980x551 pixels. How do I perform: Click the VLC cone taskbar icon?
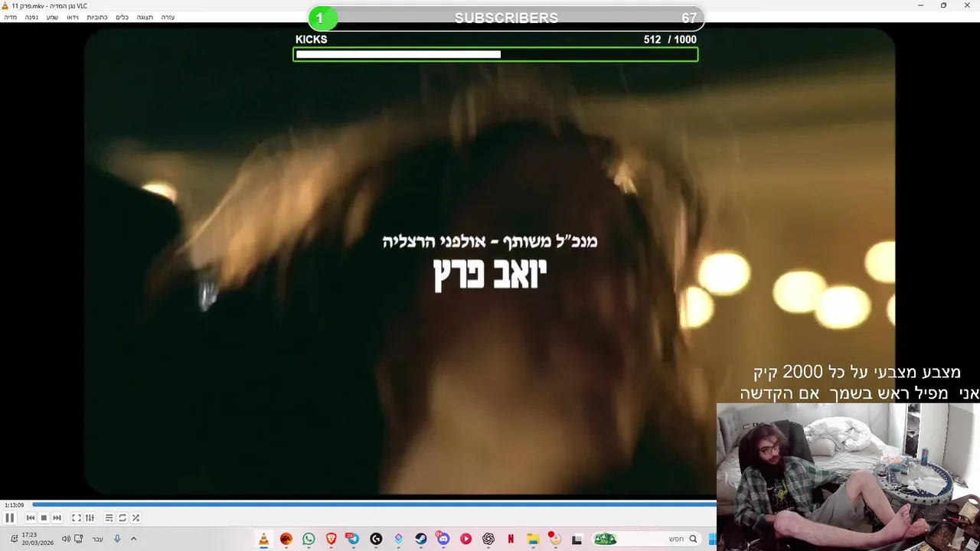pos(263,539)
